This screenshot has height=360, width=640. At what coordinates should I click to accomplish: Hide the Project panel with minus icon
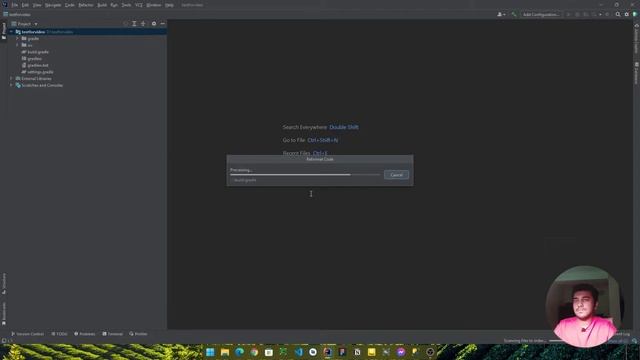pos(162,24)
